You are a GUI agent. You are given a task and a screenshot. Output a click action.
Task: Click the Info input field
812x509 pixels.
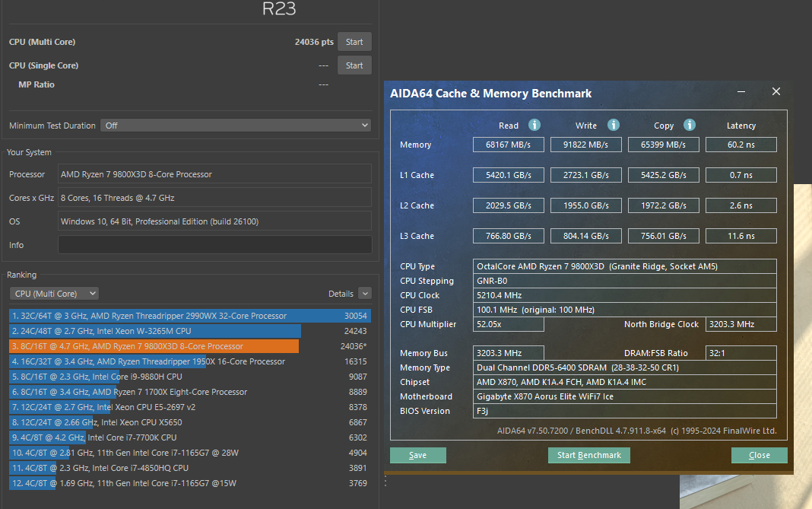click(x=215, y=245)
